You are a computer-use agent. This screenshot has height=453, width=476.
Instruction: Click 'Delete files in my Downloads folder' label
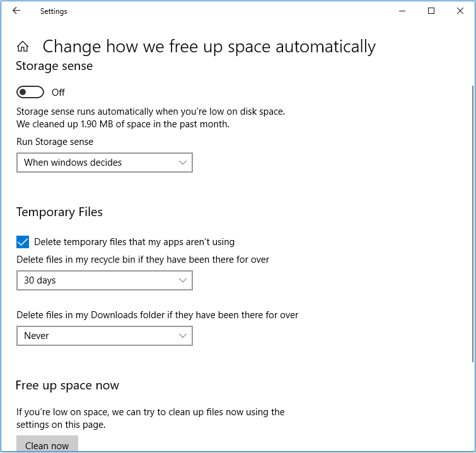point(157,315)
